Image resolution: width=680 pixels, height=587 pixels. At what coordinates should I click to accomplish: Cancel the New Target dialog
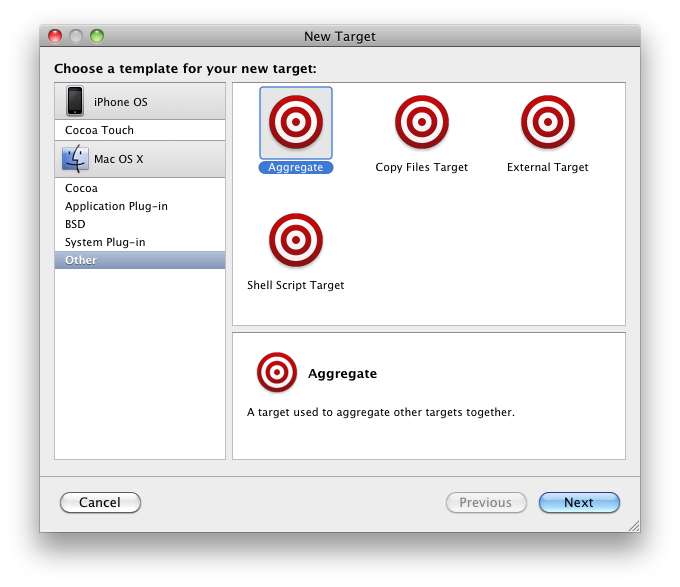100,503
